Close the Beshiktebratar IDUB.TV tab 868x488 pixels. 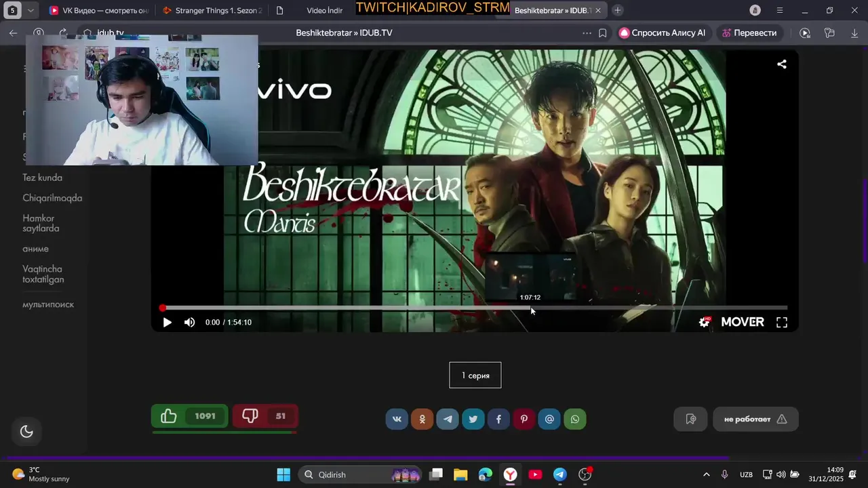598,11
